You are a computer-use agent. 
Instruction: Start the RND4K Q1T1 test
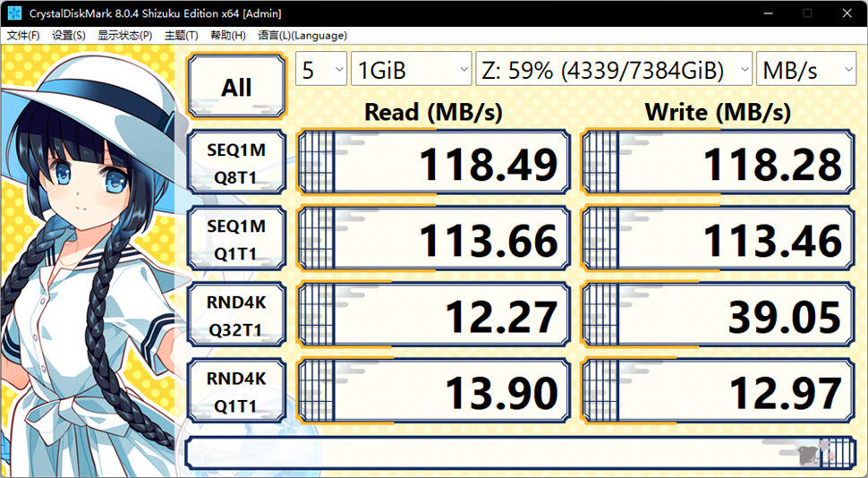click(x=237, y=391)
